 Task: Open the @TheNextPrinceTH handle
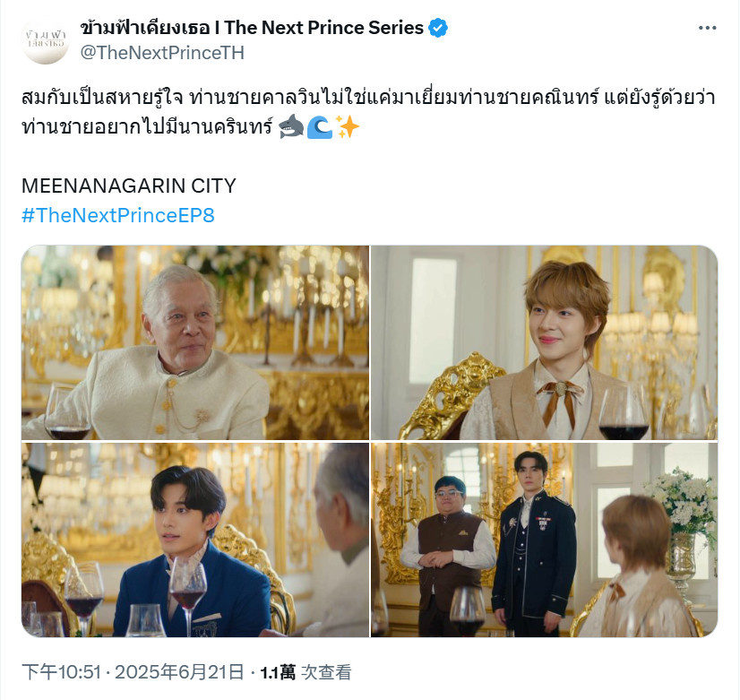162,53
